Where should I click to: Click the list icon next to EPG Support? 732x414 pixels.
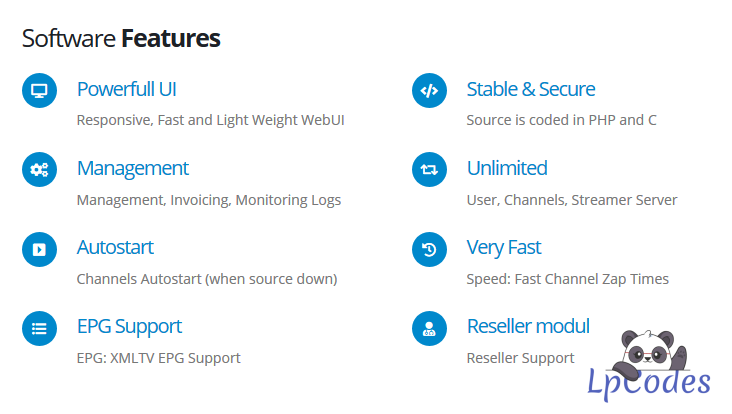39,328
